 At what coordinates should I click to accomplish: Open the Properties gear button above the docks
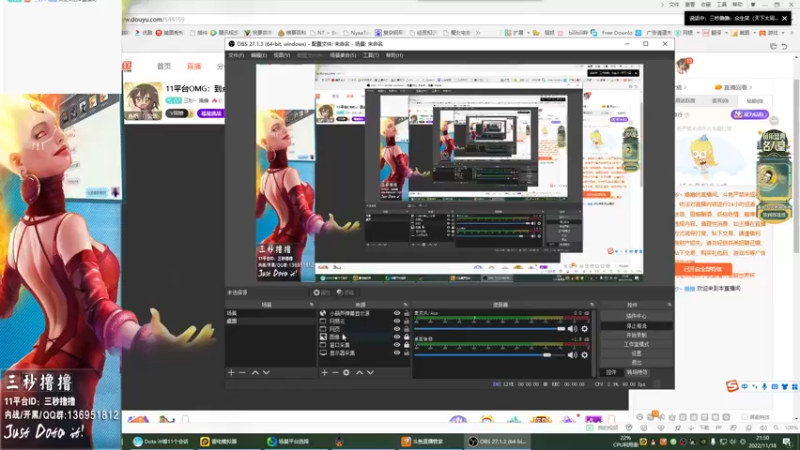(x=322, y=292)
